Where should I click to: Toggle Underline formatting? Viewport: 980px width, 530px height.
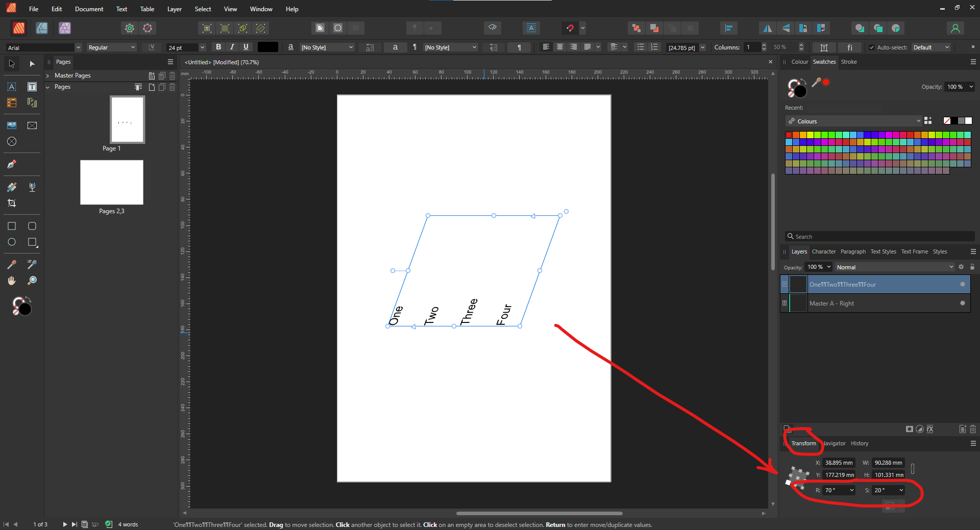pos(246,47)
